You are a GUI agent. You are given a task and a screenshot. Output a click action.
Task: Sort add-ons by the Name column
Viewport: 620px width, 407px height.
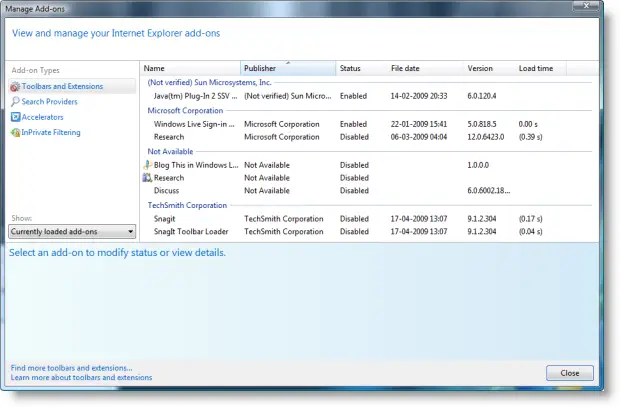[189, 68]
